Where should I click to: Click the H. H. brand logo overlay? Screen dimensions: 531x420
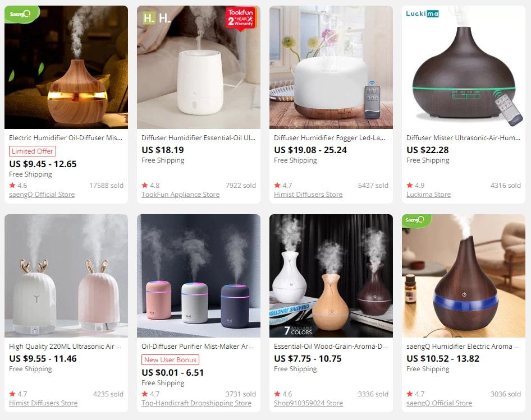coord(157,17)
